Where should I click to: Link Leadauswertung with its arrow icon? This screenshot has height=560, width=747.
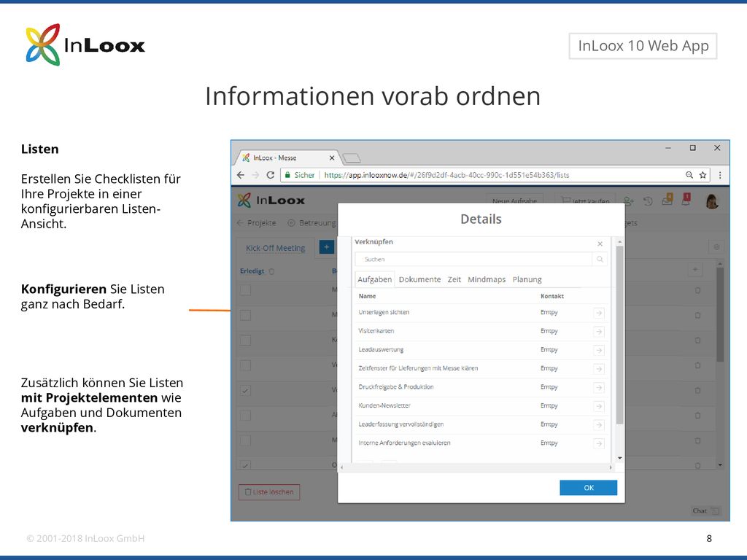(x=599, y=350)
